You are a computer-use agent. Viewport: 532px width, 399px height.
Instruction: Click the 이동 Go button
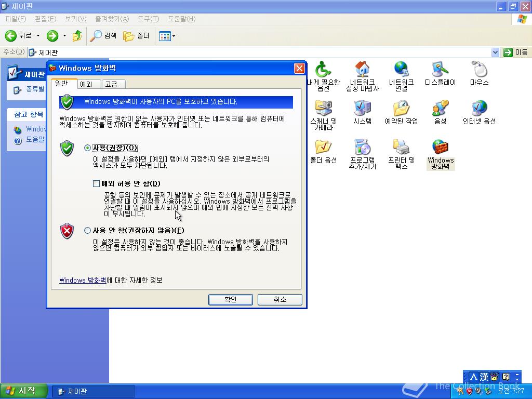[x=516, y=52]
